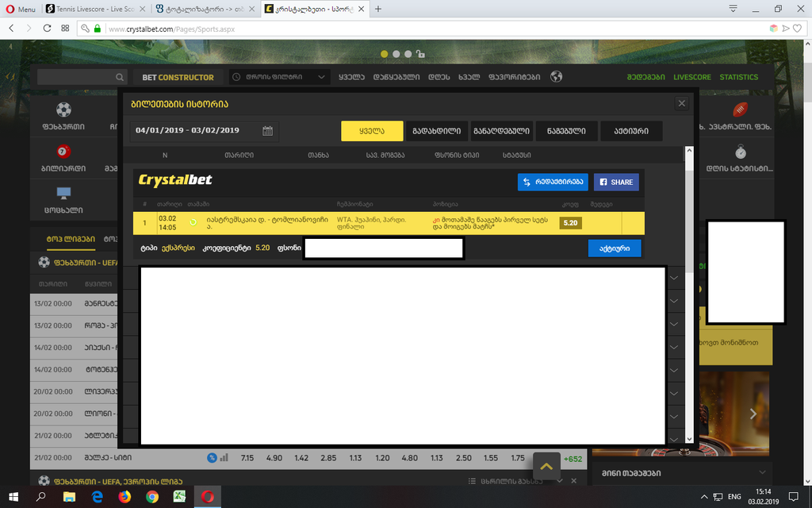Click the globe language icon

click(x=556, y=77)
